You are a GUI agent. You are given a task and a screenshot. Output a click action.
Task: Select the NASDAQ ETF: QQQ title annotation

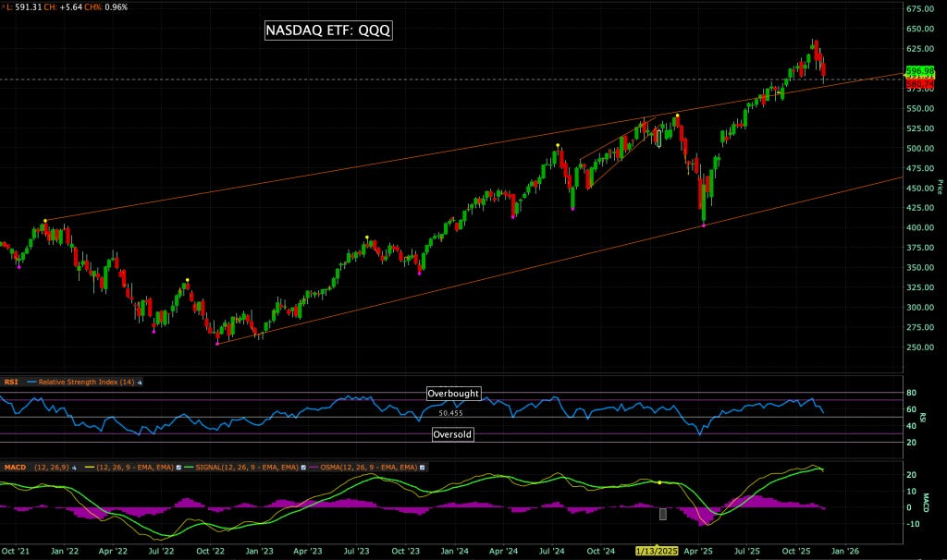coord(328,30)
